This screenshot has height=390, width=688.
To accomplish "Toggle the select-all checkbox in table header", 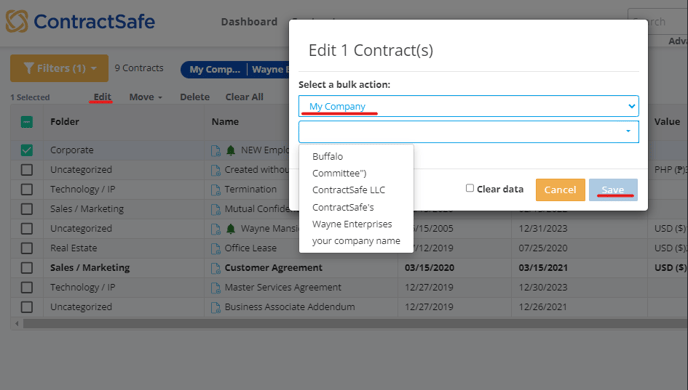I will pyautogui.click(x=27, y=122).
